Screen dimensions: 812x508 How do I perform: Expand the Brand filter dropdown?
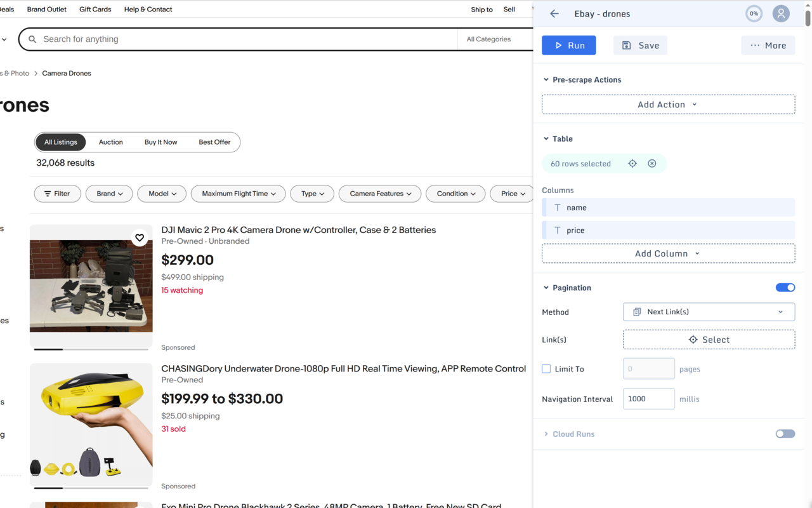pos(109,194)
